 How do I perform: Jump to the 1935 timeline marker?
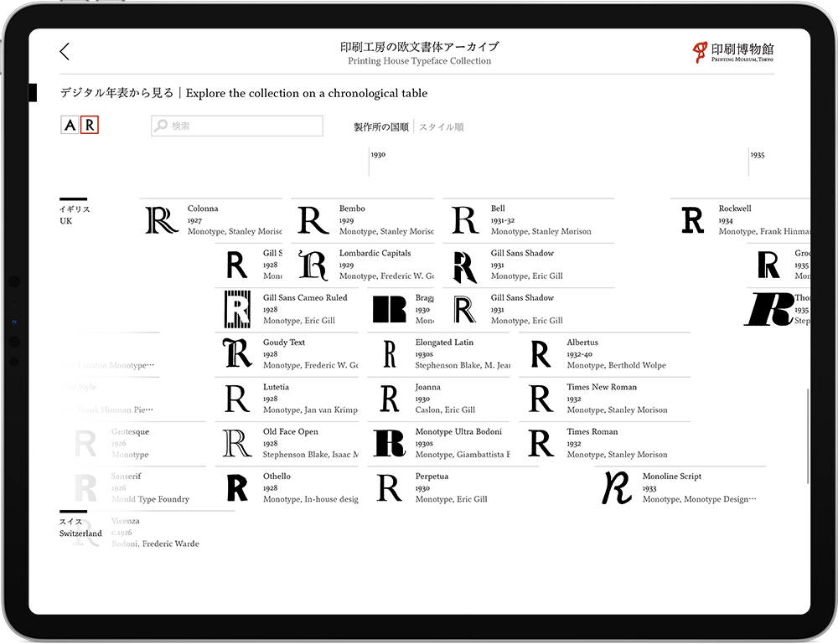758,155
